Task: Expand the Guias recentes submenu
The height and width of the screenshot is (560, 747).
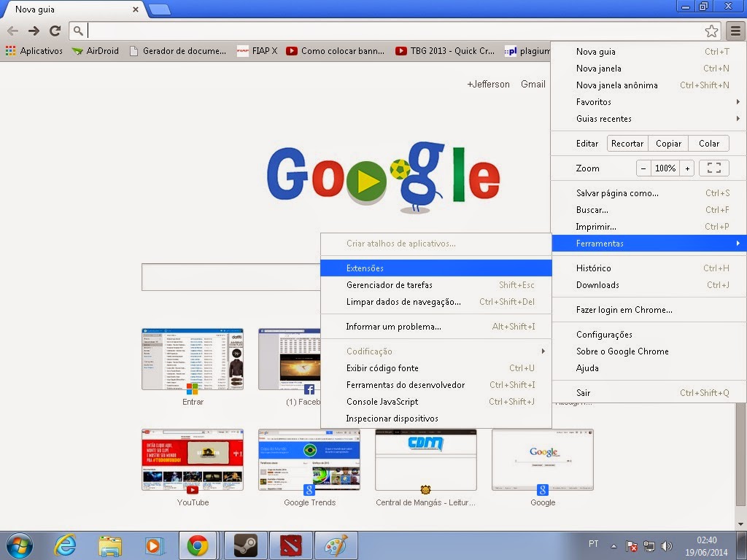Action: tap(649, 119)
